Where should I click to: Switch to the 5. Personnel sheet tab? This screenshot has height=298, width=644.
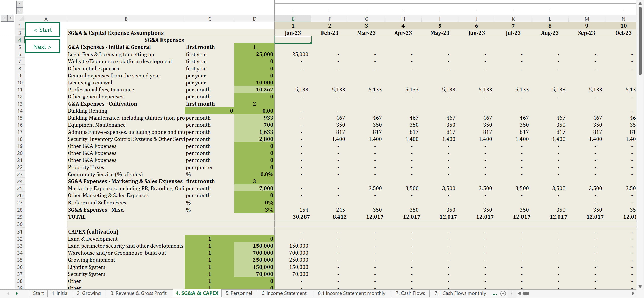pos(238,293)
